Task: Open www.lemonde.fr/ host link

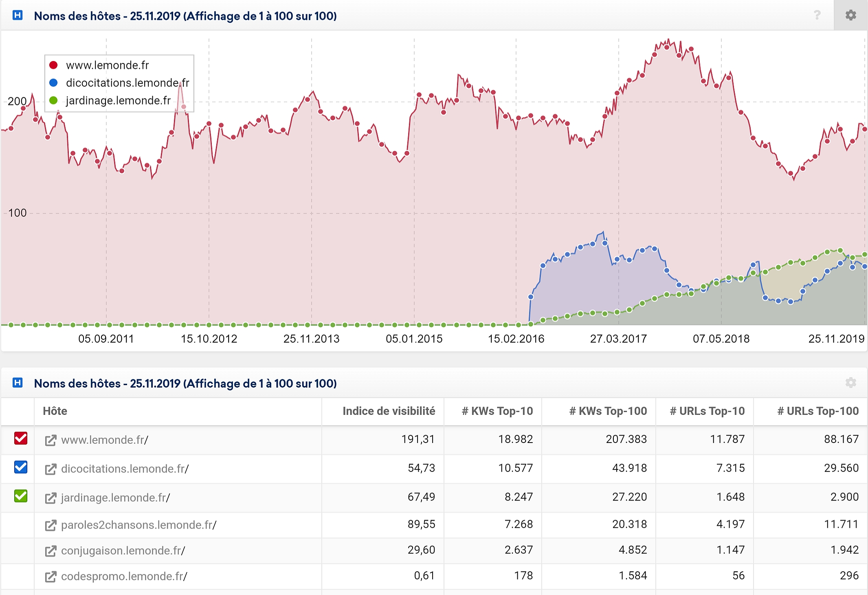Action: tap(105, 440)
